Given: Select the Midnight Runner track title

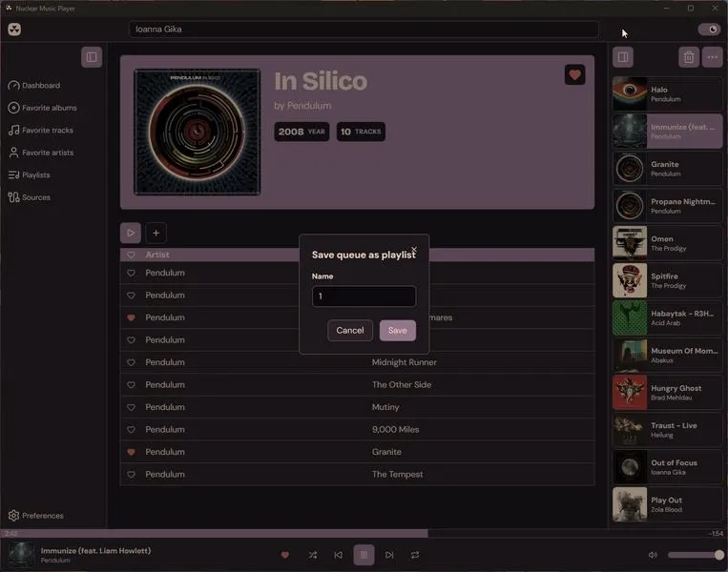Looking at the screenshot, I should click(x=404, y=362).
